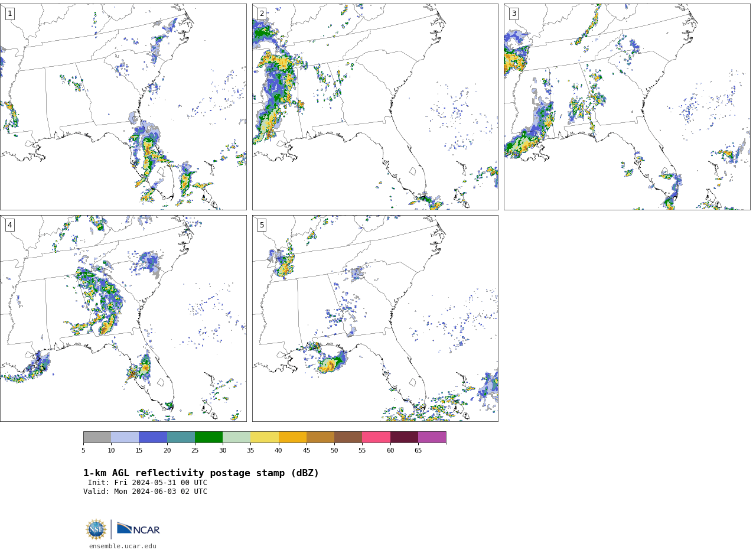Click the colorbar tick label 20
The image size is (756, 553).
click(167, 450)
